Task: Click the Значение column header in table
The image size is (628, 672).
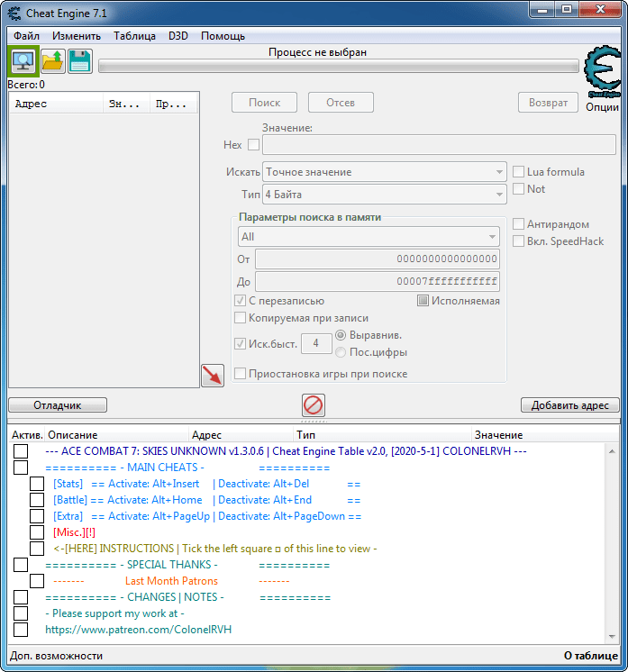Action: [x=545, y=435]
